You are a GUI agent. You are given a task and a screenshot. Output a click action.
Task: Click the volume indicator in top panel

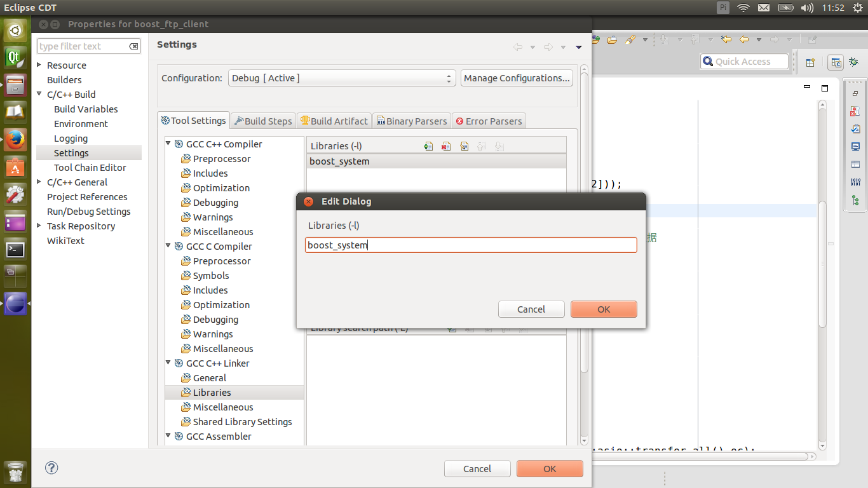(x=807, y=8)
